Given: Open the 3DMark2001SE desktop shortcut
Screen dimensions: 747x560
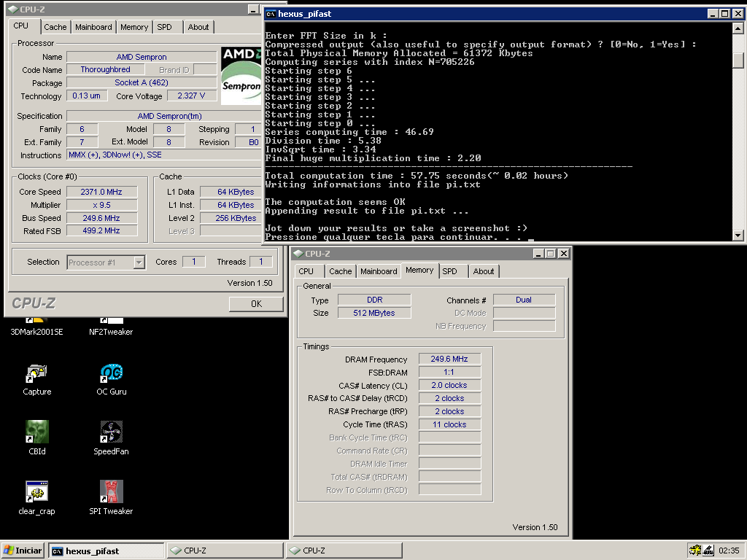Looking at the screenshot, I should (x=36, y=327).
